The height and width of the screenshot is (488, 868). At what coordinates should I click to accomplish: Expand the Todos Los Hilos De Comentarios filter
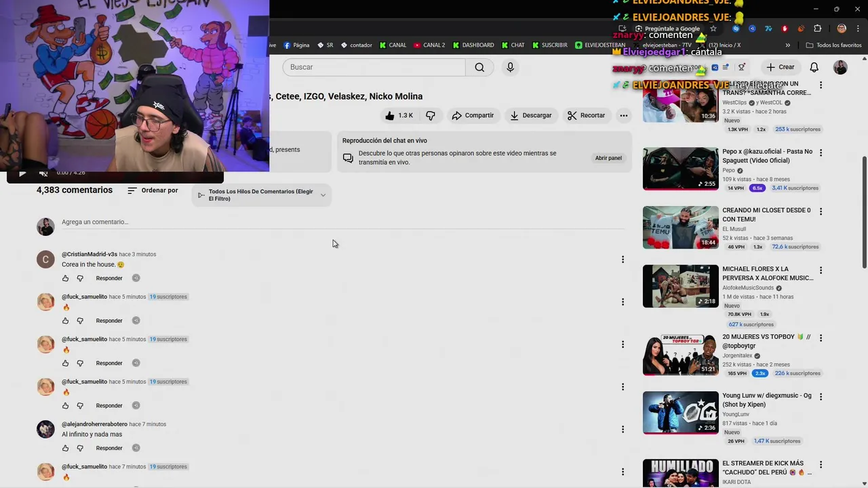pos(261,195)
